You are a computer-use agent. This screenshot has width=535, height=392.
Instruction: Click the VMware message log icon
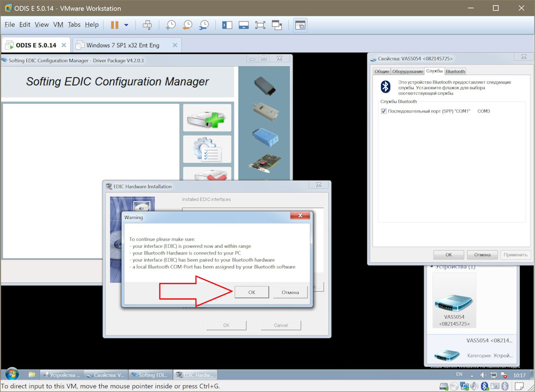coord(519,386)
